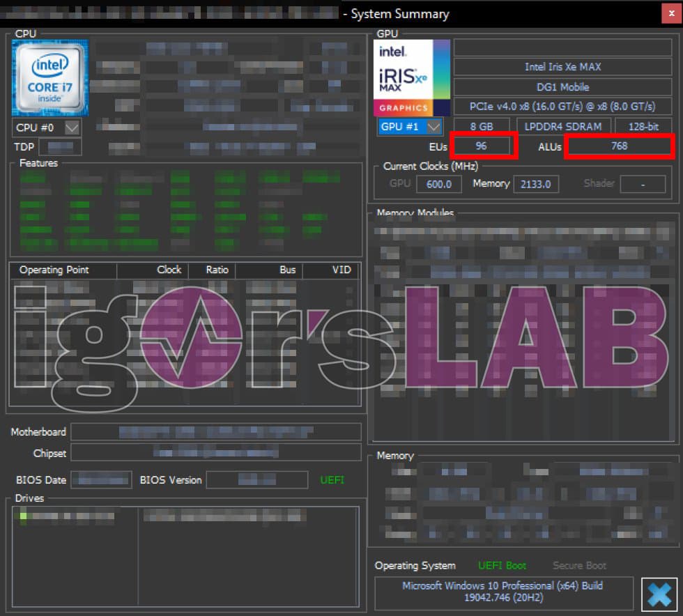Click the Intel Iris Xe MAX graphics logo
The image size is (683, 616).
tap(412, 77)
